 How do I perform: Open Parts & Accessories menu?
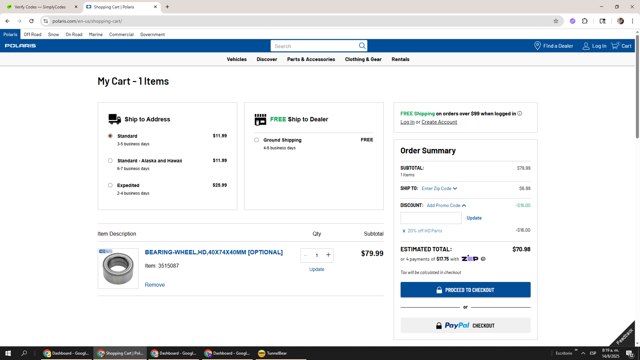311,59
